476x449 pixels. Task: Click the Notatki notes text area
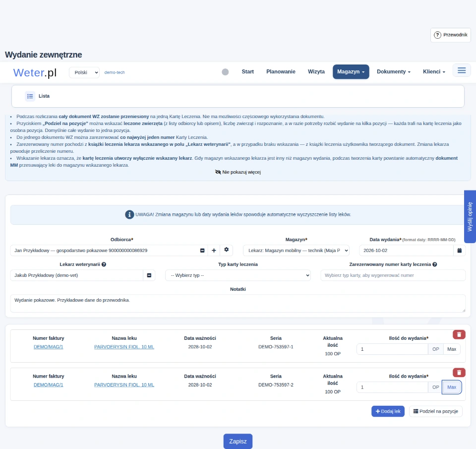[238, 304]
